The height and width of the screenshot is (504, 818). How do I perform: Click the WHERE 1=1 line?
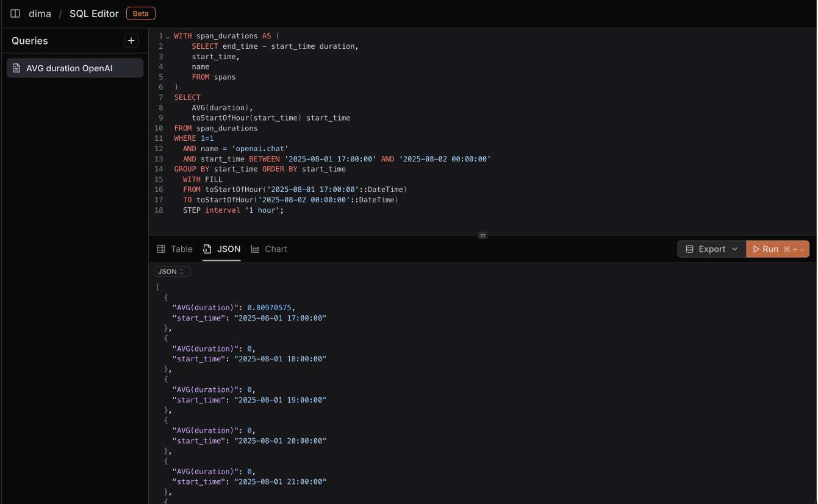click(194, 138)
